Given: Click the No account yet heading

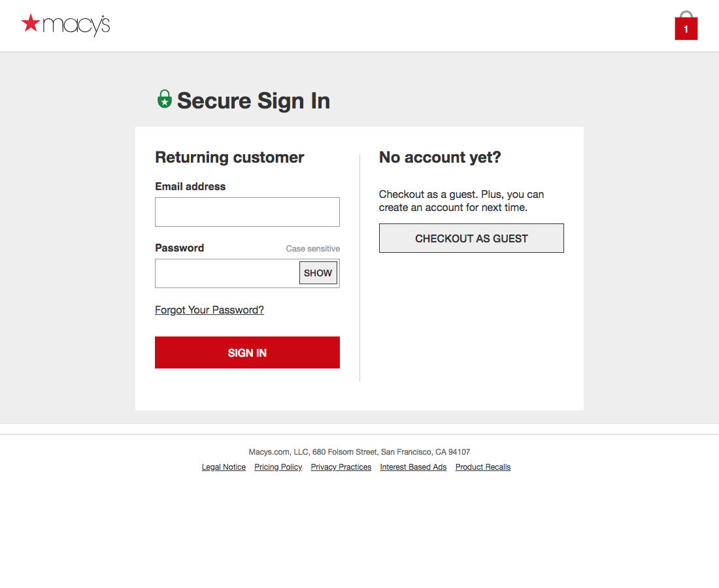Looking at the screenshot, I should [439, 157].
